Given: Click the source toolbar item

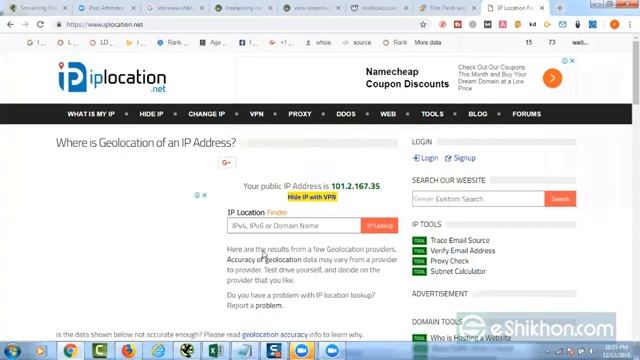Looking at the screenshot, I should point(357,42).
